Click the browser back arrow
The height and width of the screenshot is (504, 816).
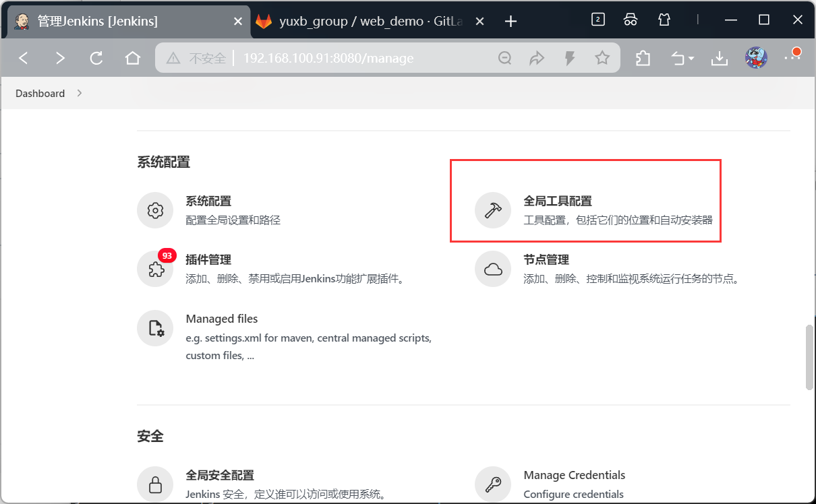24,59
